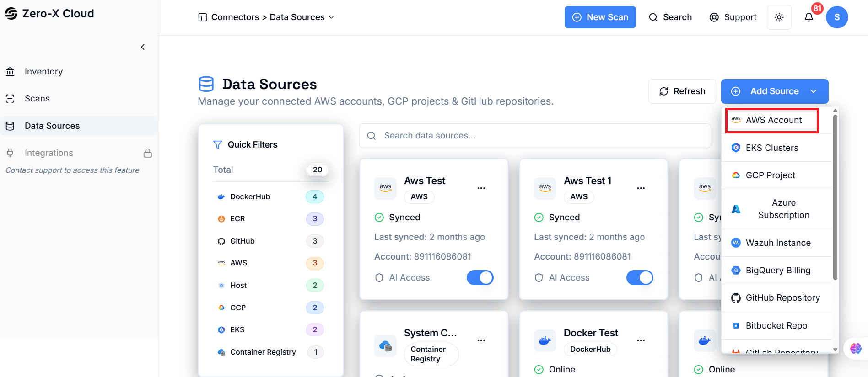Image resolution: width=868 pixels, height=377 pixels.
Task: Click the Azure icon in Add Source menu
Action: [x=736, y=209]
